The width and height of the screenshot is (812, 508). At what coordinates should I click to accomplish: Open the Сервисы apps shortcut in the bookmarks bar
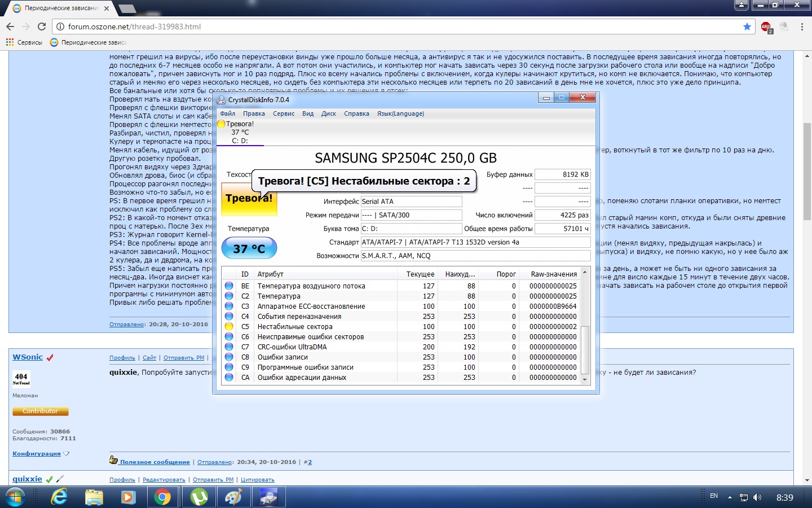pos(24,42)
